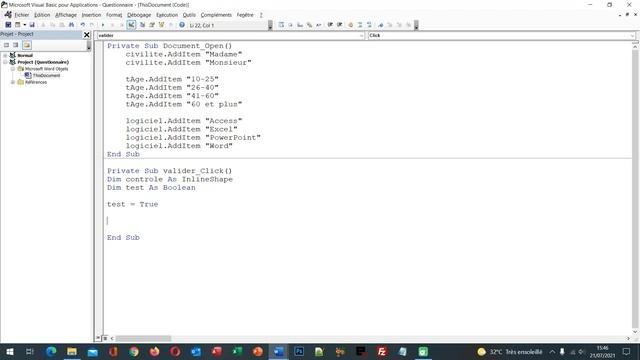The height and width of the screenshot is (360, 640).
Task: Click View Object in Project panel
Action: tap(16, 45)
